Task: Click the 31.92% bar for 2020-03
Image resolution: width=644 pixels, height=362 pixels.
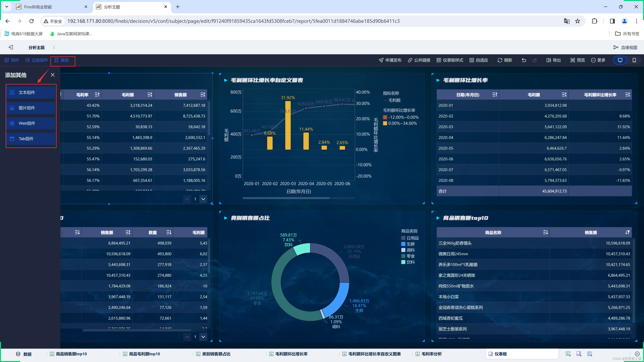Action: coord(288,125)
